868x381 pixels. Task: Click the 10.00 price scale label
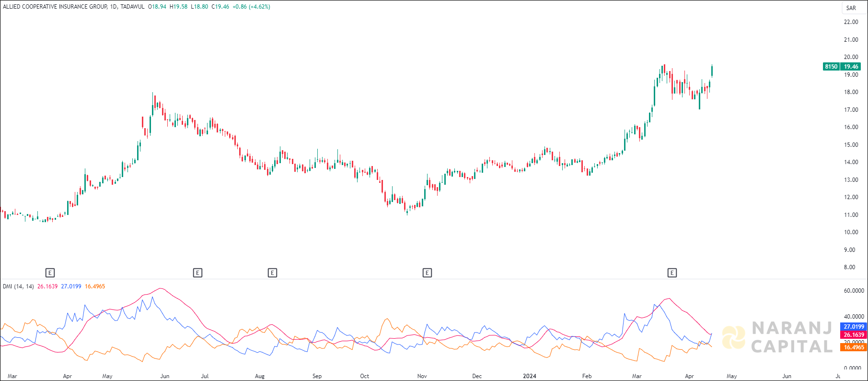point(851,232)
